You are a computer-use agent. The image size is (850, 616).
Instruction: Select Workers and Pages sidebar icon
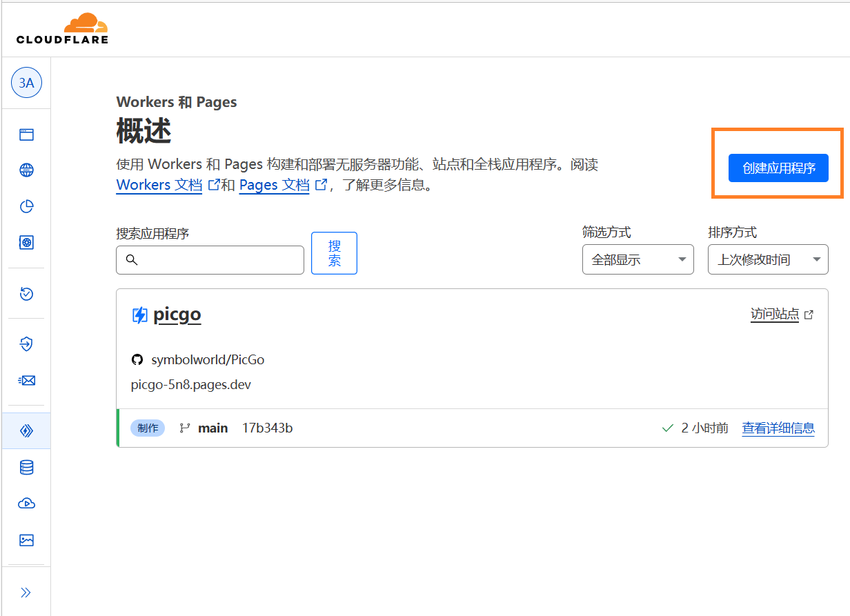point(26,431)
